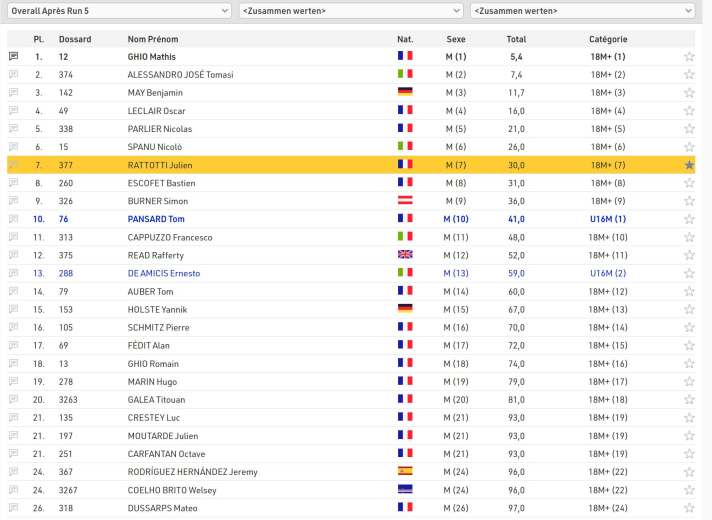The image size is (712, 520).
Task: Open comment icon for LECLAIR Oscar row
Action: [x=14, y=110]
